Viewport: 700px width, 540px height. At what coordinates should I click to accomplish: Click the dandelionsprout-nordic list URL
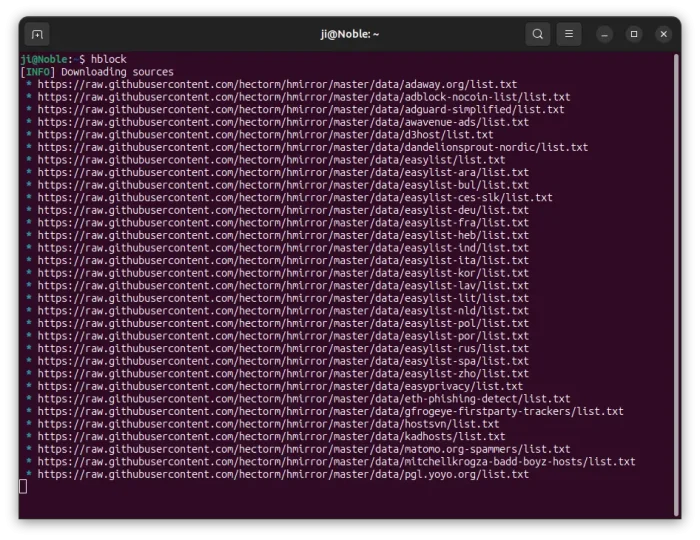(312, 147)
